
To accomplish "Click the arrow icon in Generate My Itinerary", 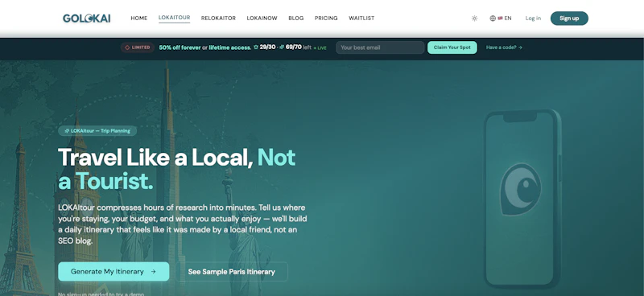I will click(153, 271).
